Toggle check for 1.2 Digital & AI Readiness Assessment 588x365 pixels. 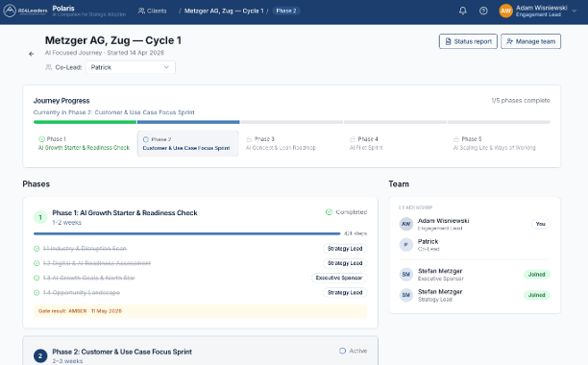pos(37,263)
